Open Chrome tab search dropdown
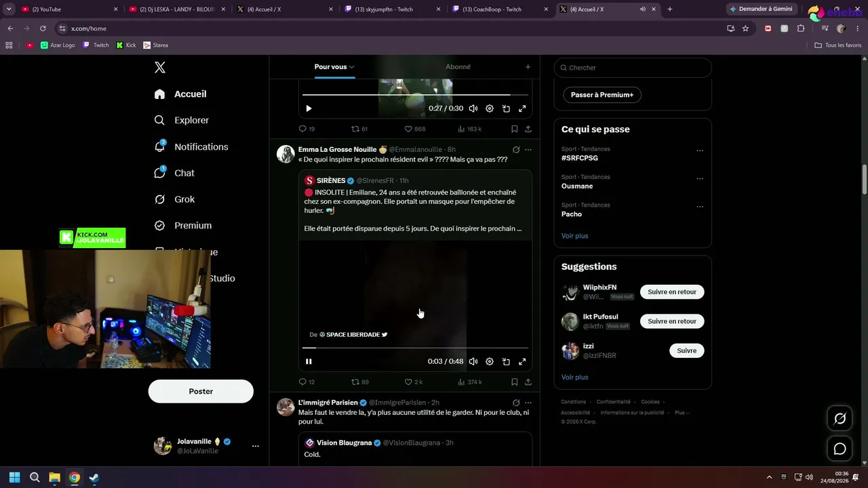868x488 pixels. (x=9, y=9)
